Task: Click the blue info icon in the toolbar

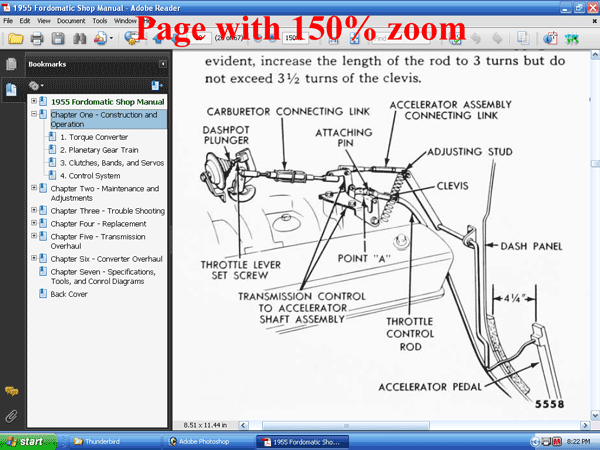Action: coord(550,38)
